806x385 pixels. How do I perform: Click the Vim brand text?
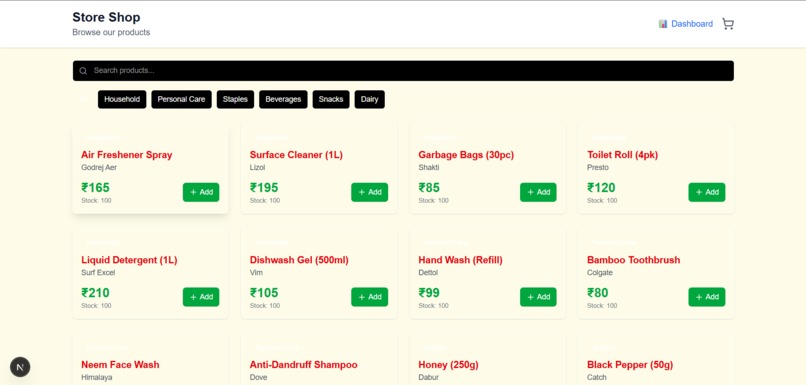pos(256,272)
